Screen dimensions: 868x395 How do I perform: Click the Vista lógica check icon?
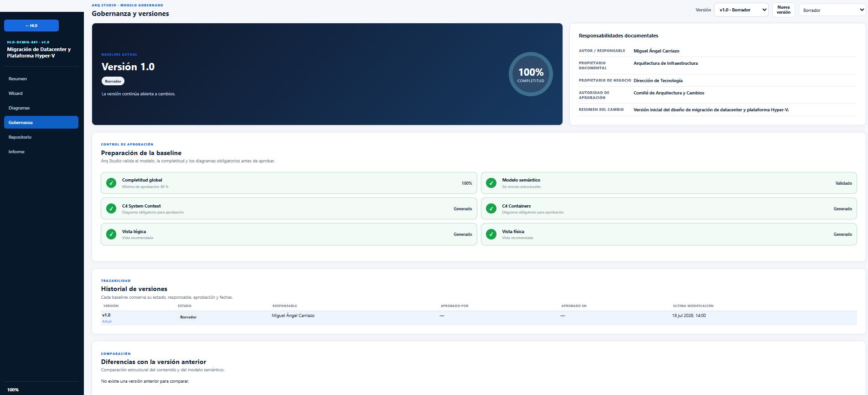111,234
